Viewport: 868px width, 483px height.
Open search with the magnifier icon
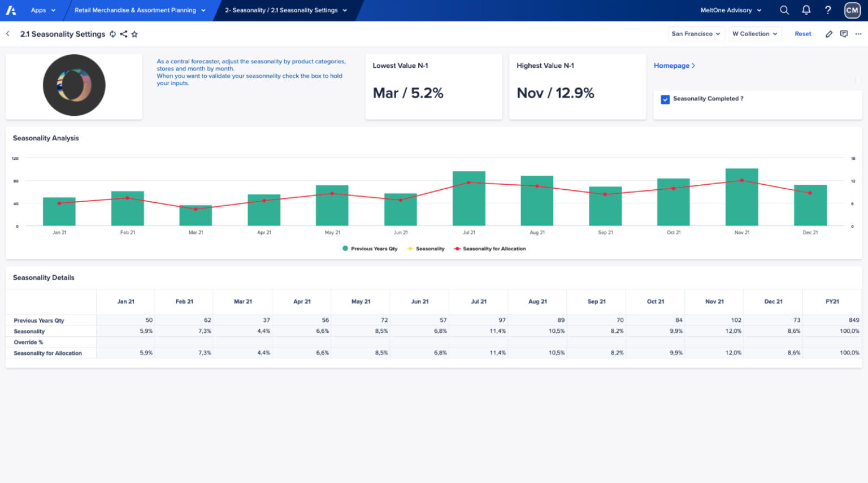(784, 10)
